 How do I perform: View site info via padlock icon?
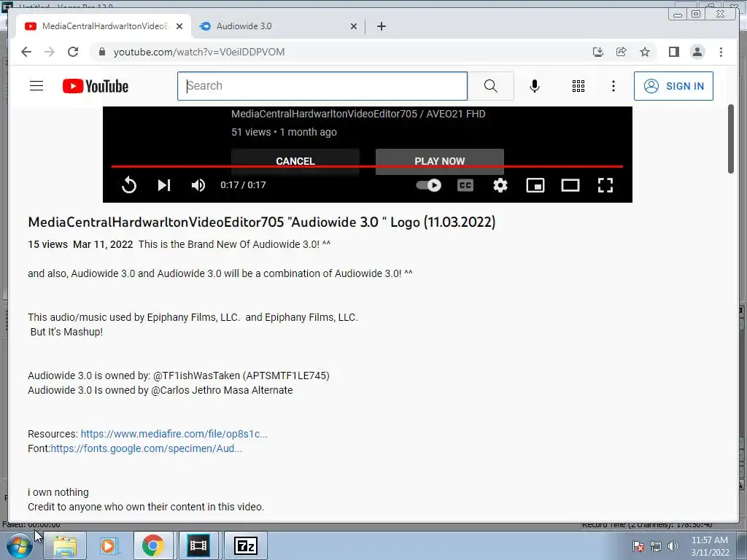pyautogui.click(x=101, y=52)
